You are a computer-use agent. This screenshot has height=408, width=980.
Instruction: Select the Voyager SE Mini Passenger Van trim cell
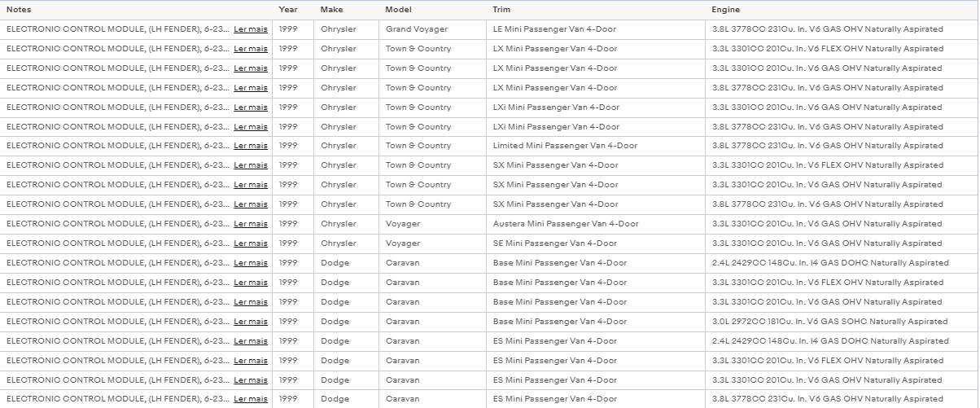pyautogui.click(x=555, y=243)
